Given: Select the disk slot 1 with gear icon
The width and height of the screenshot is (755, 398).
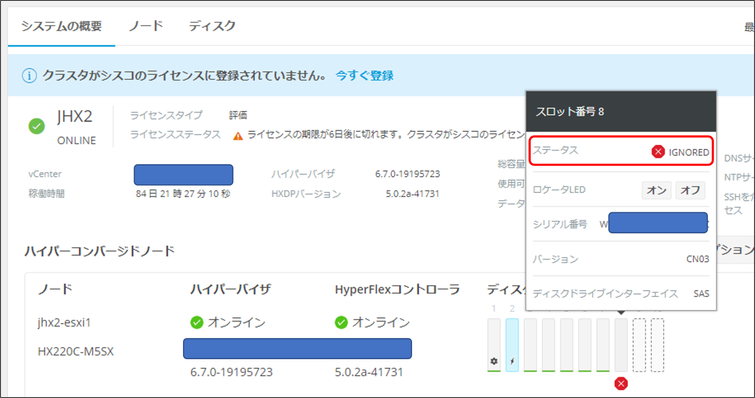Looking at the screenshot, I should (494, 345).
